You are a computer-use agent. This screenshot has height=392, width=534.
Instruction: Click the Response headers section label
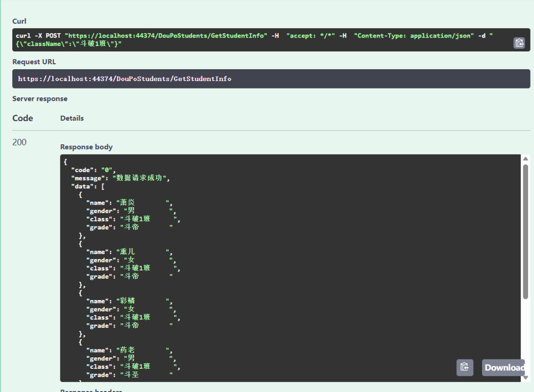(91, 390)
